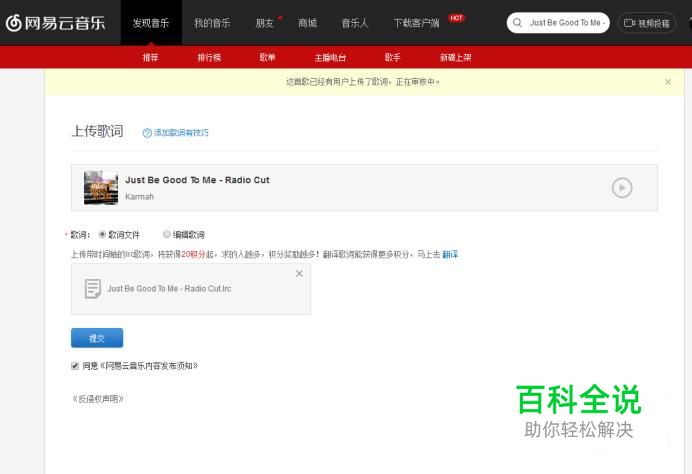Select the 编辑歌词 radio option

click(x=167, y=234)
